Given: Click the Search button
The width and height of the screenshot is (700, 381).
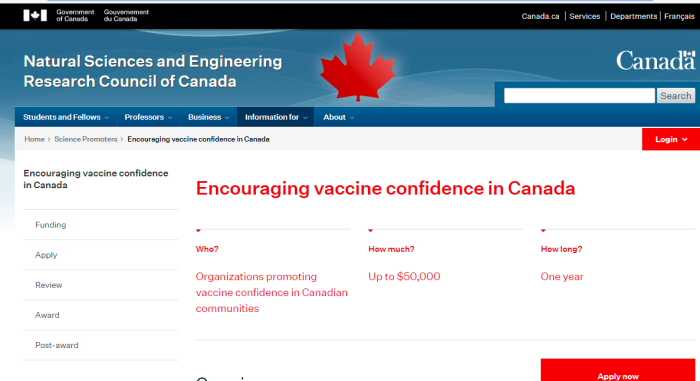Looking at the screenshot, I should tap(675, 96).
